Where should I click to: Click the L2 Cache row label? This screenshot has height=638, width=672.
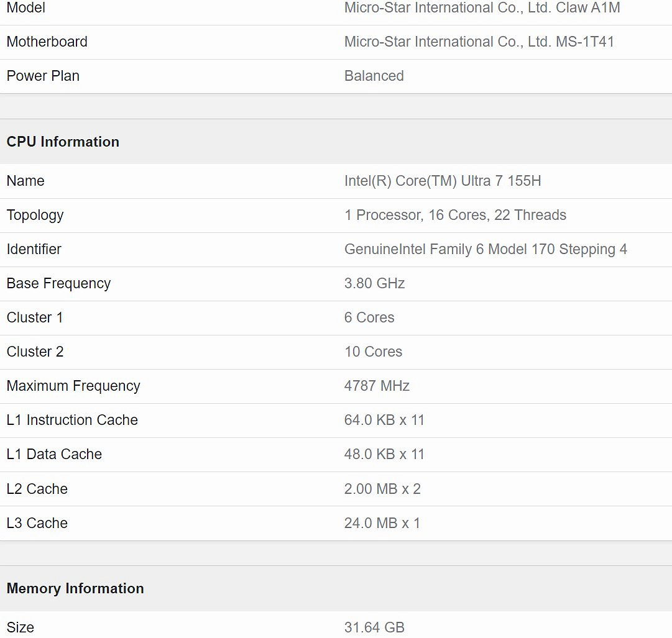point(37,489)
